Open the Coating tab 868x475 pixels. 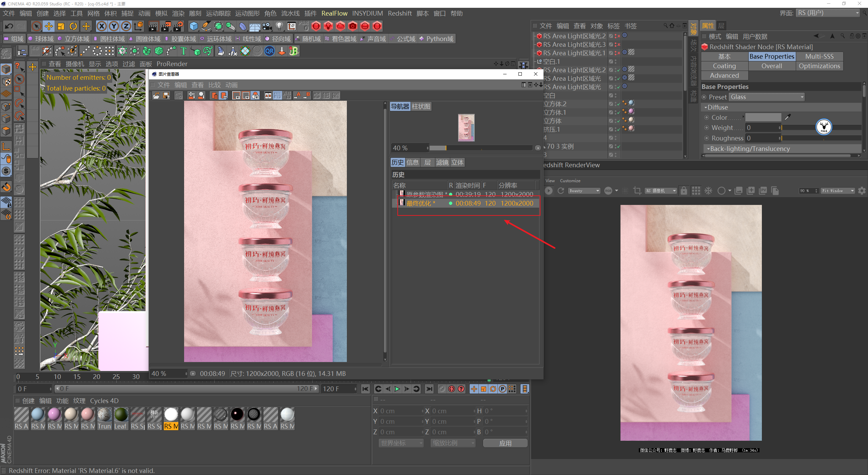pyautogui.click(x=724, y=66)
